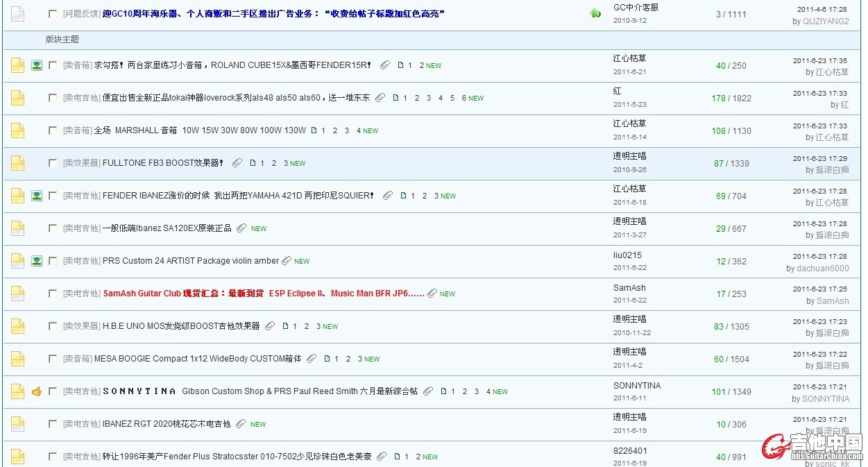
Task: Open IBANEZ RGT 2020桃花芯木电吉他 thread
Action: [167, 424]
